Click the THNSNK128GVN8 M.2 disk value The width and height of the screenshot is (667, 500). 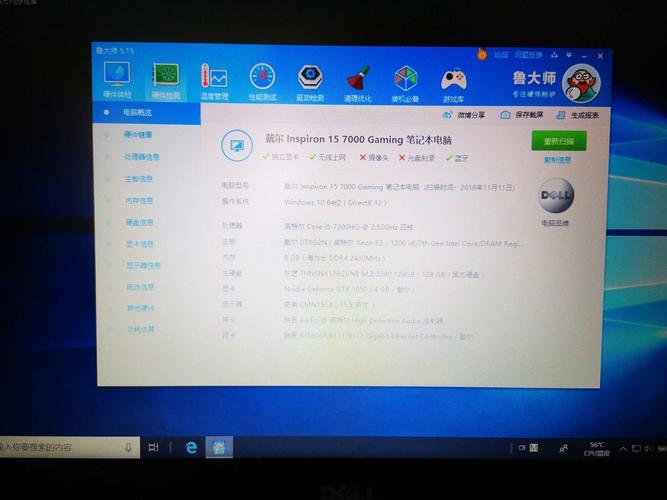(x=384, y=274)
